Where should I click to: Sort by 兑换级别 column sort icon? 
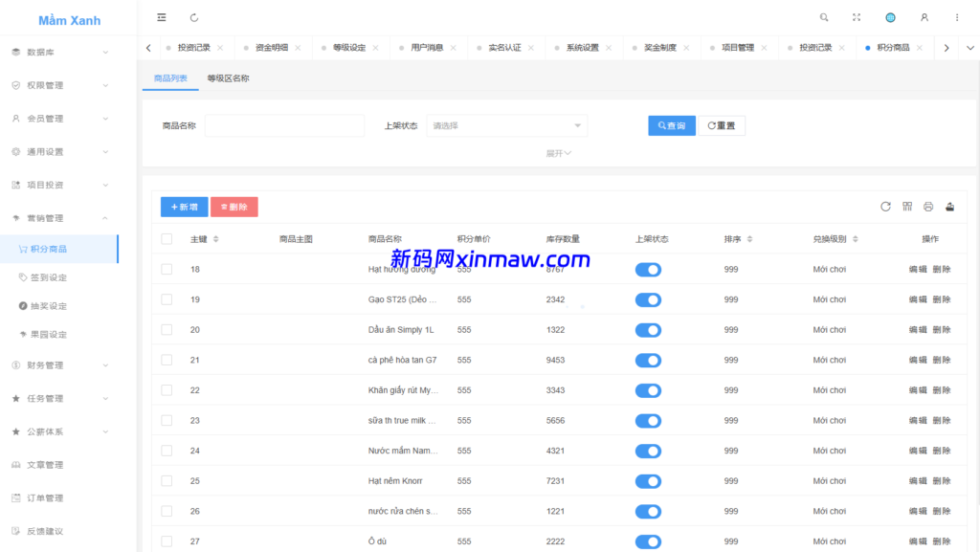855,239
